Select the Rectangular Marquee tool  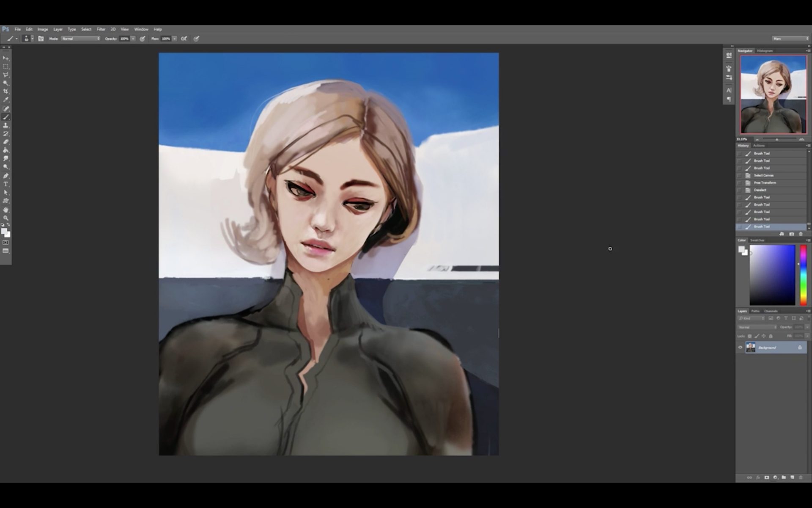point(6,66)
